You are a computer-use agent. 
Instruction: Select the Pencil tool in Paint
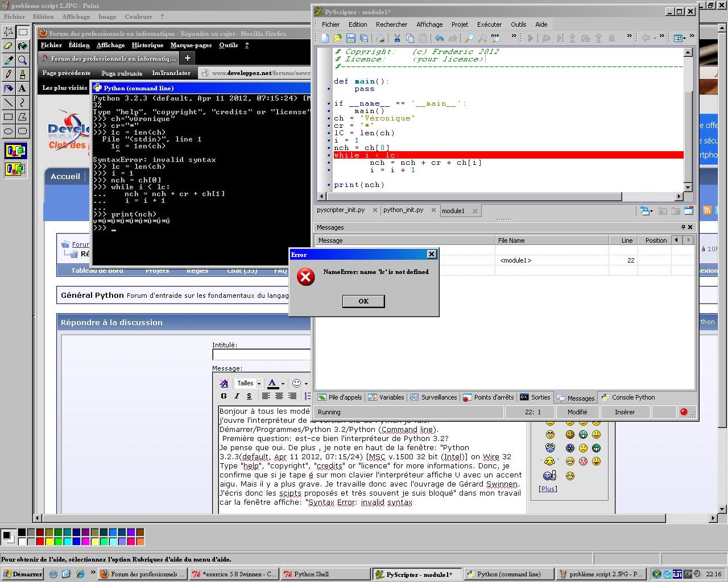click(x=9, y=74)
